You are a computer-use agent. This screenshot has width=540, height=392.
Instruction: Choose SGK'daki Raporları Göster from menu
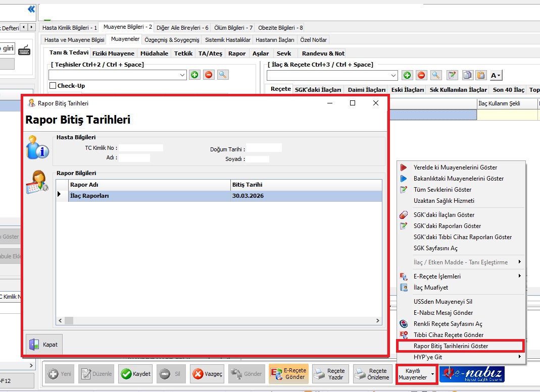pos(447,226)
